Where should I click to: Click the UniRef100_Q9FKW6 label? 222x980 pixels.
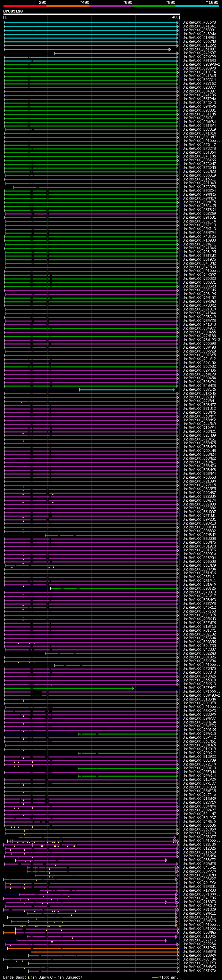[199, 290]
